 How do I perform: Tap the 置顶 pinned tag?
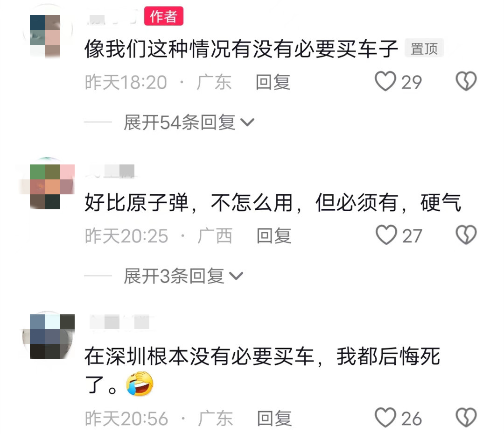[424, 49]
